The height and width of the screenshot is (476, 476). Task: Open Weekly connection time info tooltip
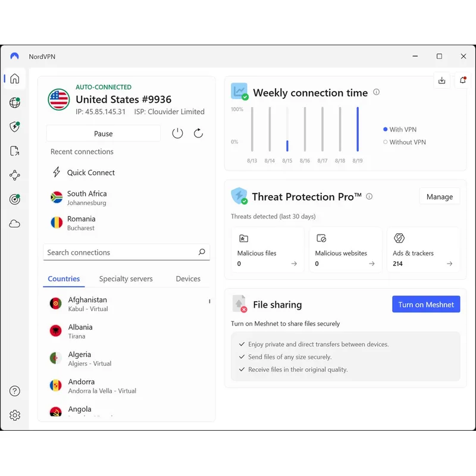pyautogui.click(x=375, y=92)
